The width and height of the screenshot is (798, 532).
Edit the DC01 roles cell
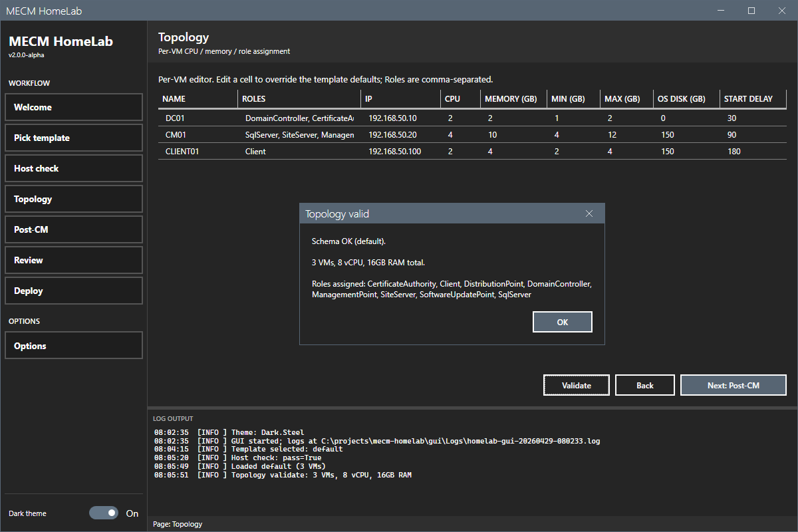300,118
